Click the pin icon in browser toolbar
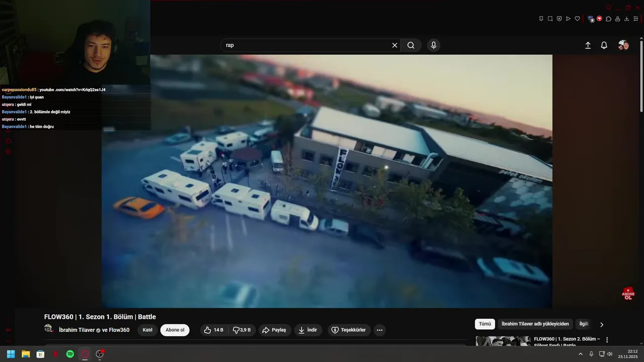This screenshot has height=362, width=644. [541, 19]
